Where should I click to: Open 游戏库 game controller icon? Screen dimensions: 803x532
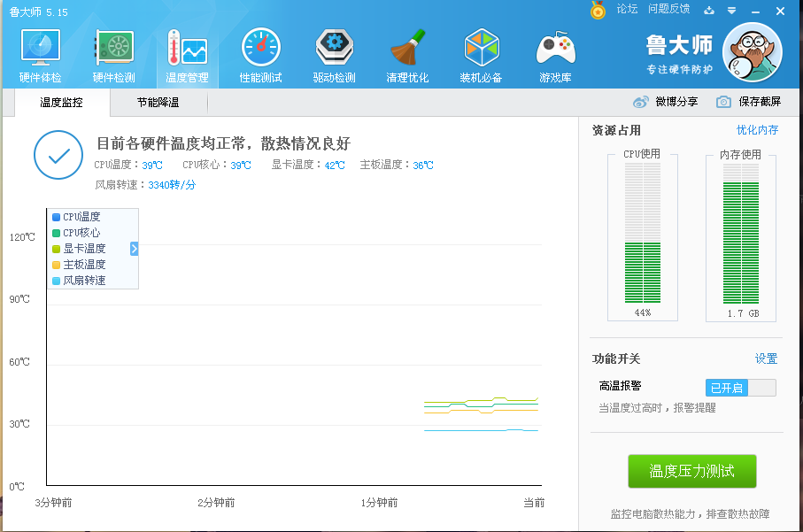point(556,48)
